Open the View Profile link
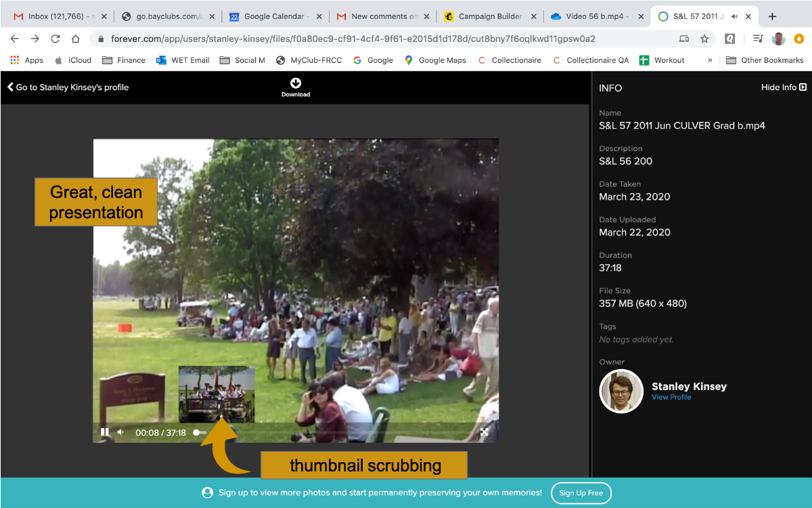 click(671, 398)
